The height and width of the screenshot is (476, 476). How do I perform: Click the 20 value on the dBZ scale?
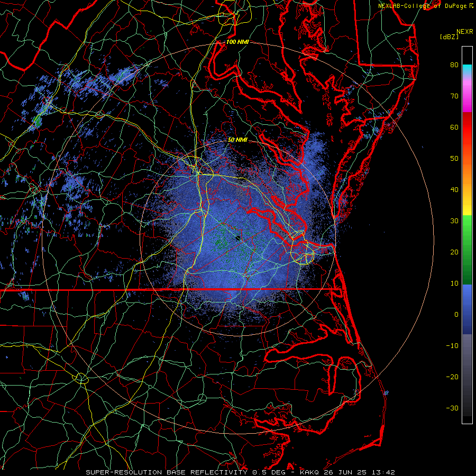tap(454, 252)
